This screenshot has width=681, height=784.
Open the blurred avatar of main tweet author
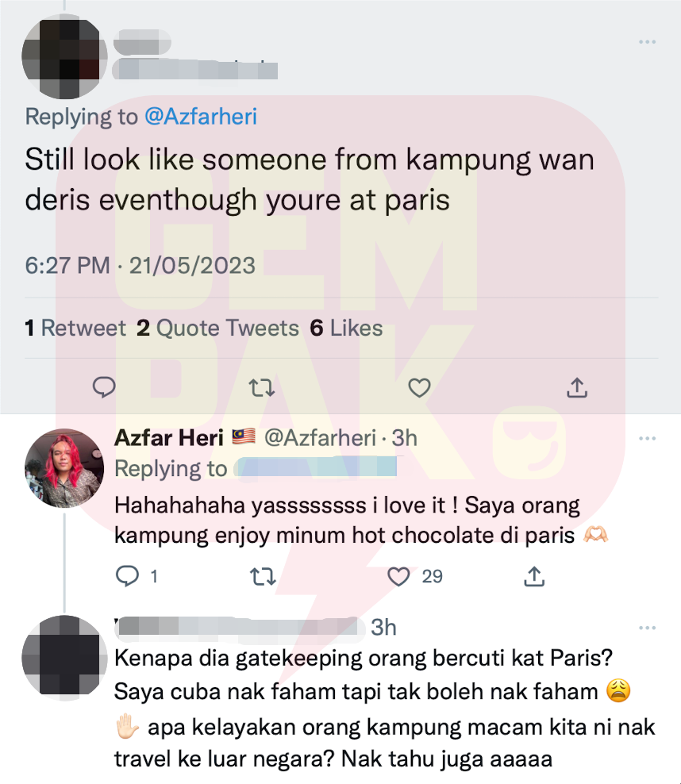tap(64, 56)
